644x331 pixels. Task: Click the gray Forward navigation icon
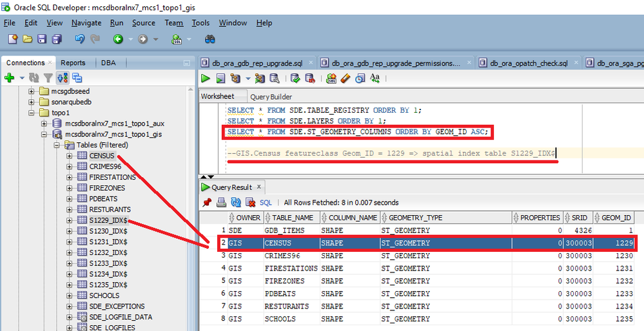pos(142,39)
